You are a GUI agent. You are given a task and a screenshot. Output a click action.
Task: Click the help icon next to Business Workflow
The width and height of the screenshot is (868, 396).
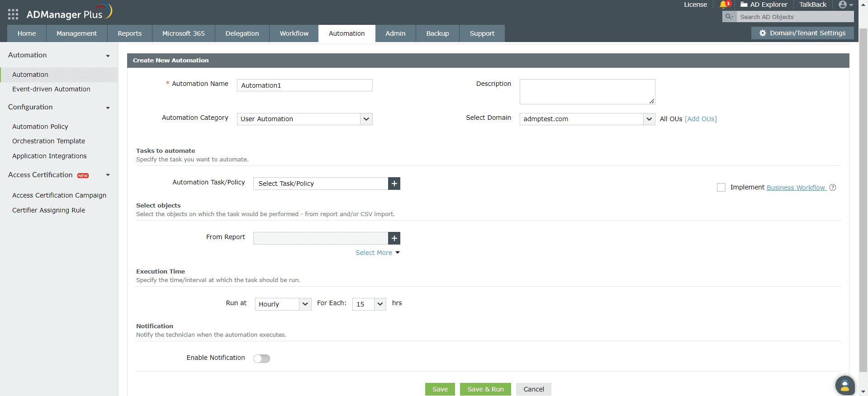833,188
